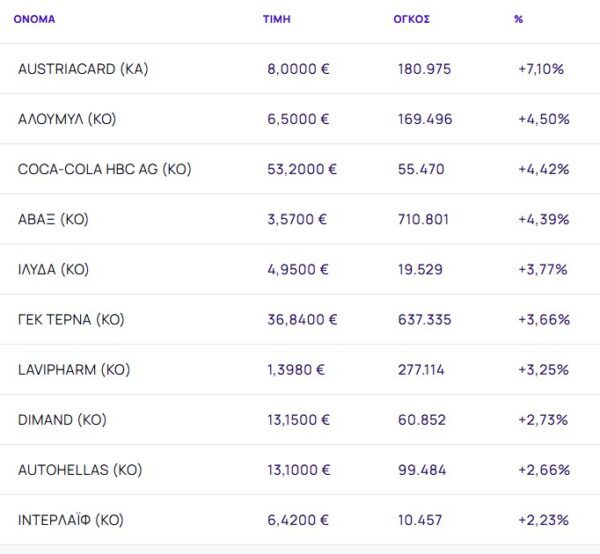Click the 53,2000 € price value

point(302,169)
